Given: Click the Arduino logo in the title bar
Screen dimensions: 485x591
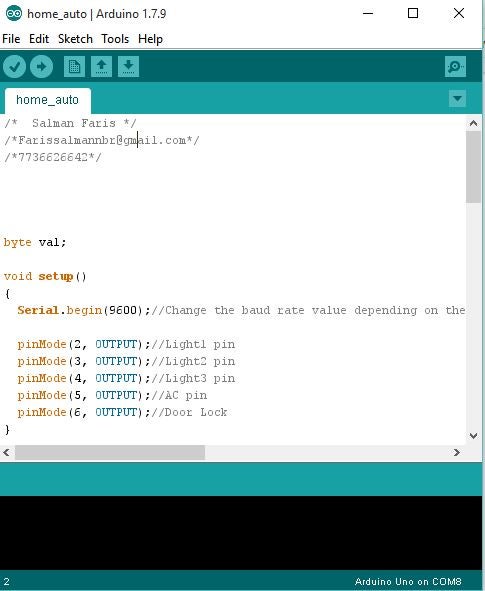Looking at the screenshot, I should (14, 14).
